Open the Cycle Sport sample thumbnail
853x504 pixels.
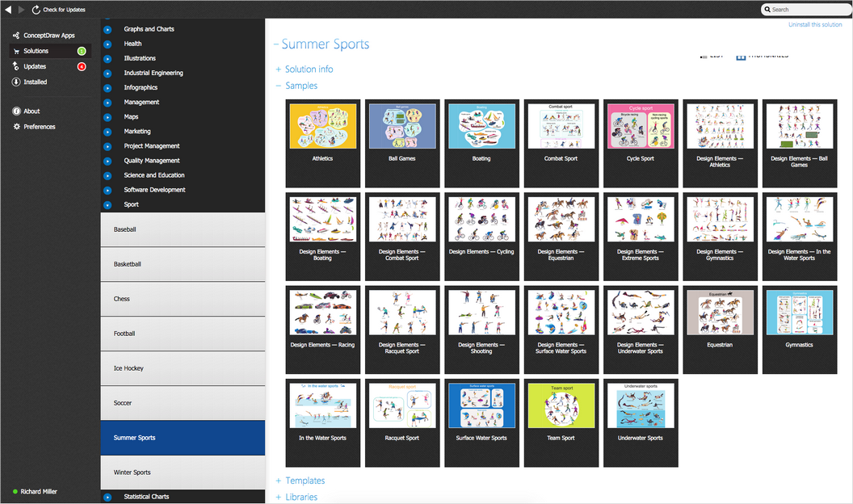(x=641, y=127)
